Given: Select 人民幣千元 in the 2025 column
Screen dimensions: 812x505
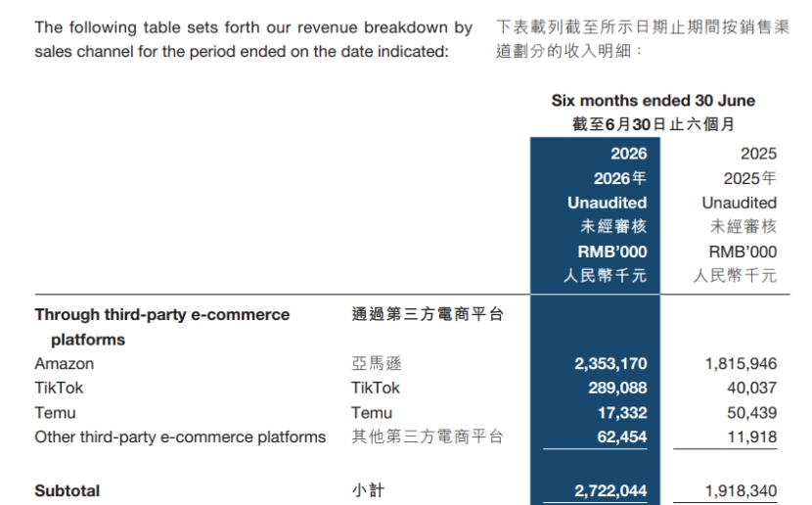Looking at the screenshot, I should (x=735, y=276).
